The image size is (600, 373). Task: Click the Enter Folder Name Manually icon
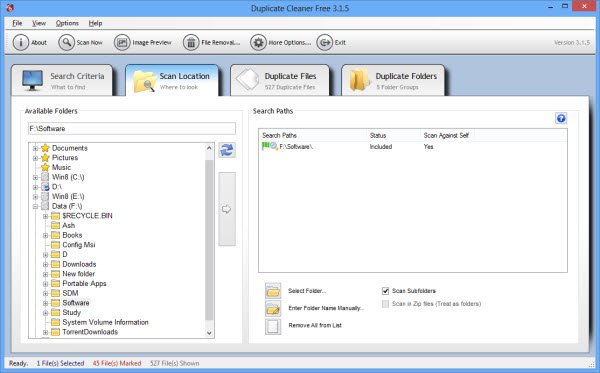(273, 308)
